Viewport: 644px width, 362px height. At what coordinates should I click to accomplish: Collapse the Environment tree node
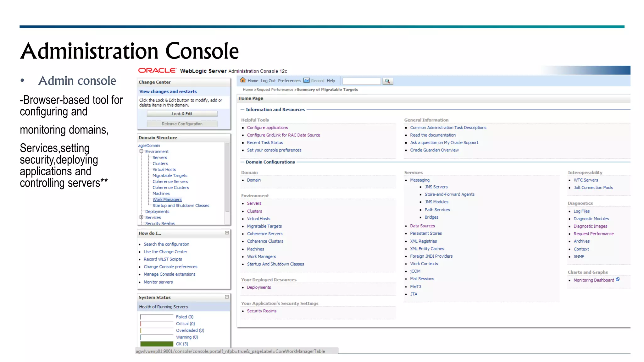pyautogui.click(x=141, y=151)
